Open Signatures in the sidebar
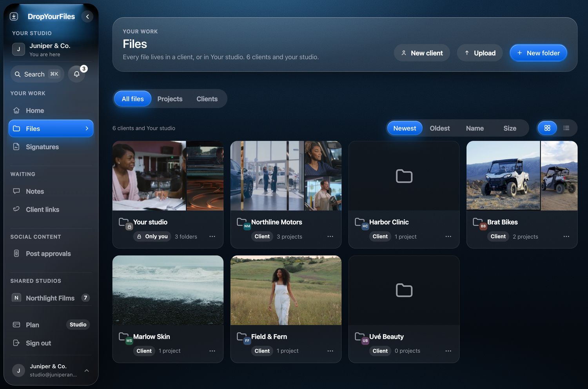This screenshot has height=389, width=588. (x=51, y=147)
